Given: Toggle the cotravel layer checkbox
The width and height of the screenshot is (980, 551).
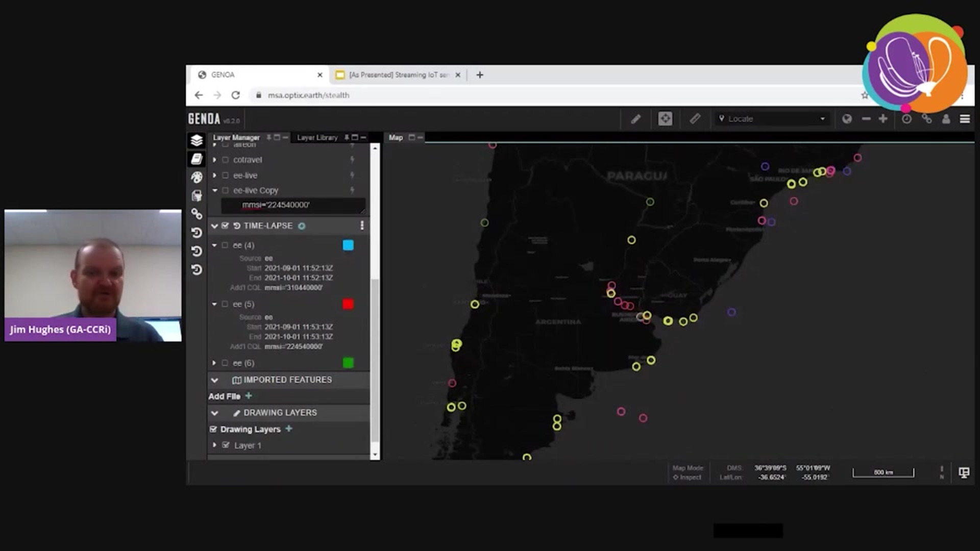Looking at the screenshot, I should click(225, 159).
